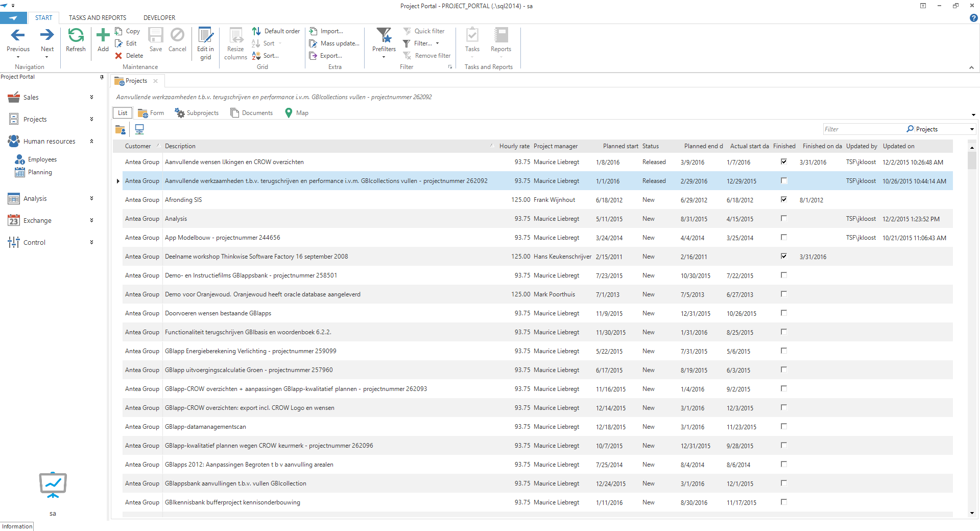
Task: Click the Import icon in Extra group
Action: click(314, 31)
